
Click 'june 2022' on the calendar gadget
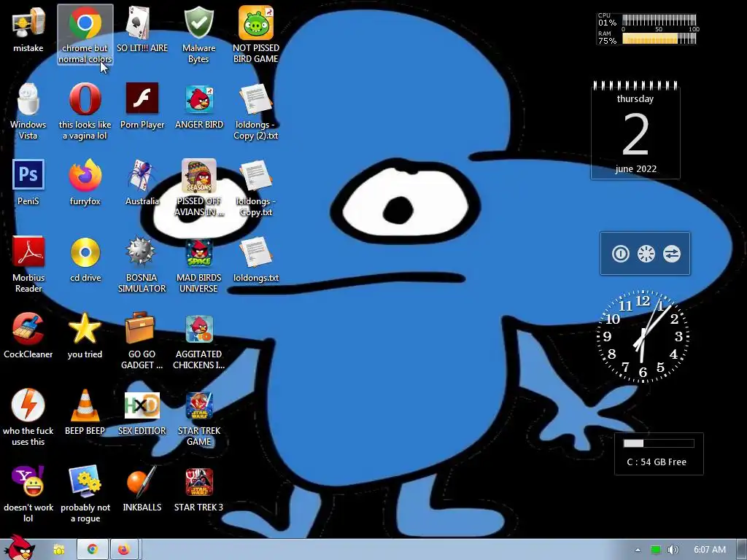pyautogui.click(x=635, y=169)
